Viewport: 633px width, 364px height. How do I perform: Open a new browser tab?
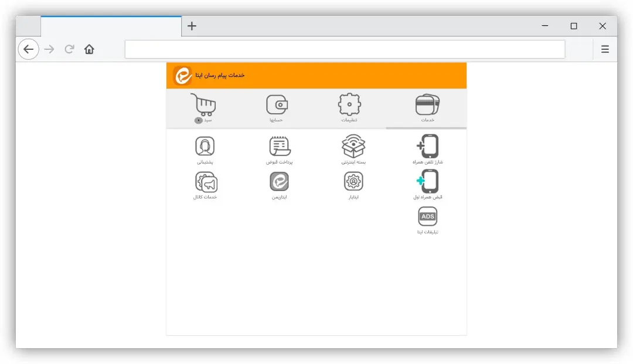click(x=192, y=26)
